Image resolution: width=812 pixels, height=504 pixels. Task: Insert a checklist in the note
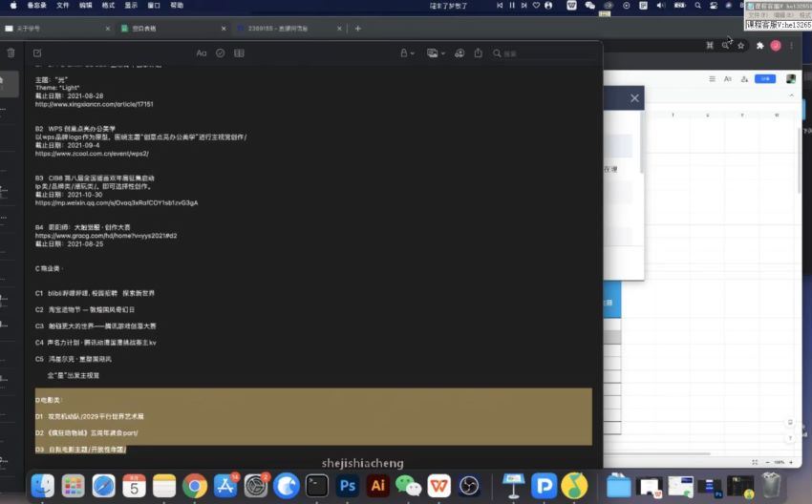[220, 52]
